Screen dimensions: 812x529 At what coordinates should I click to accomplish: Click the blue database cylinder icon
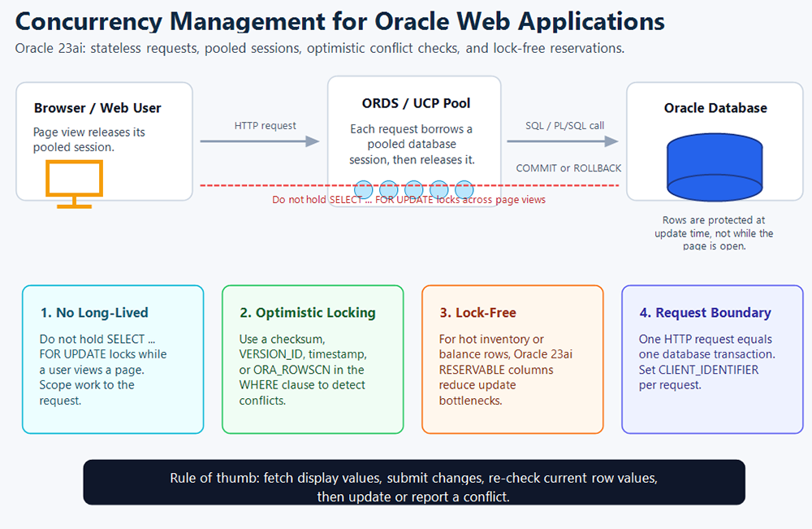(715, 167)
